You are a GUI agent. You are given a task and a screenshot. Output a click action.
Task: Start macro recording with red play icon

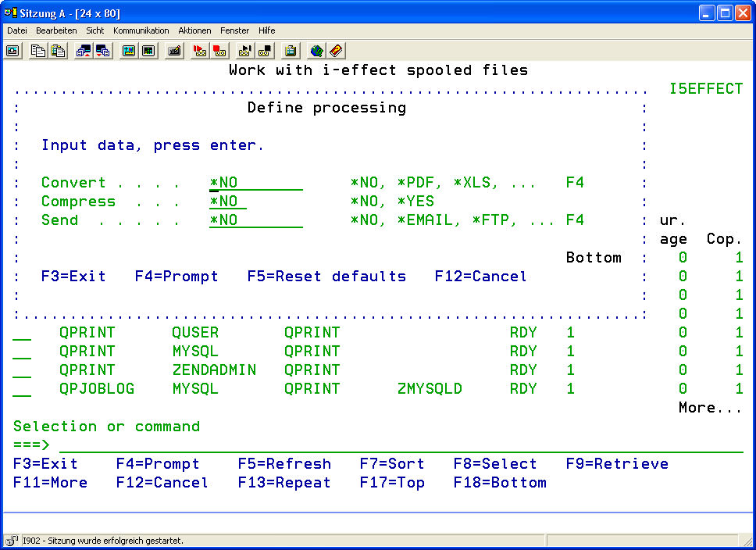click(x=200, y=51)
